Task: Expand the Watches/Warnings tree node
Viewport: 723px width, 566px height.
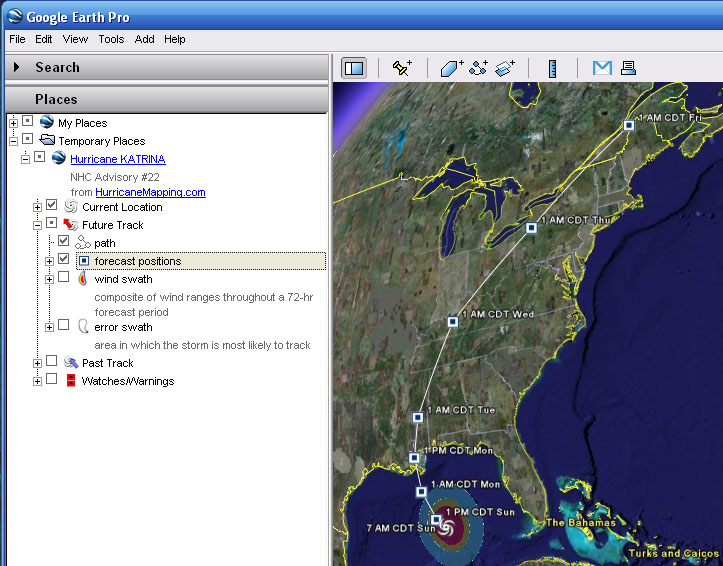Action: (x=37, y=382)
